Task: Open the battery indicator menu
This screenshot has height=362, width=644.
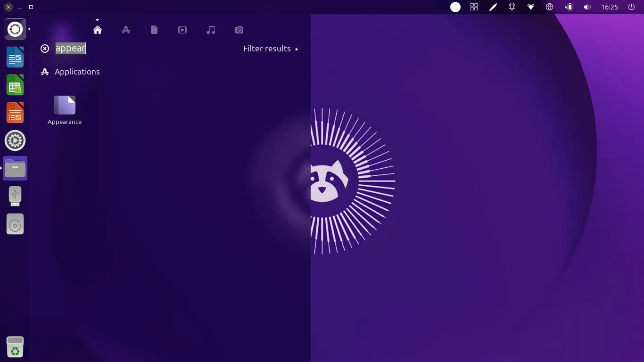Action: coord(569,7)
